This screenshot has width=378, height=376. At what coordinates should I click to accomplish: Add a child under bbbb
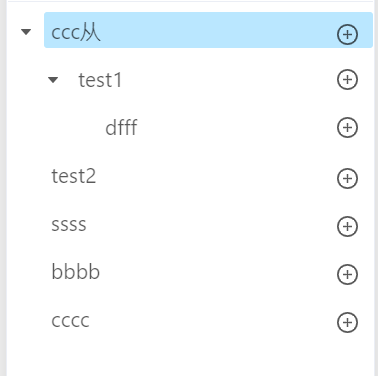[x=347, y=274]
